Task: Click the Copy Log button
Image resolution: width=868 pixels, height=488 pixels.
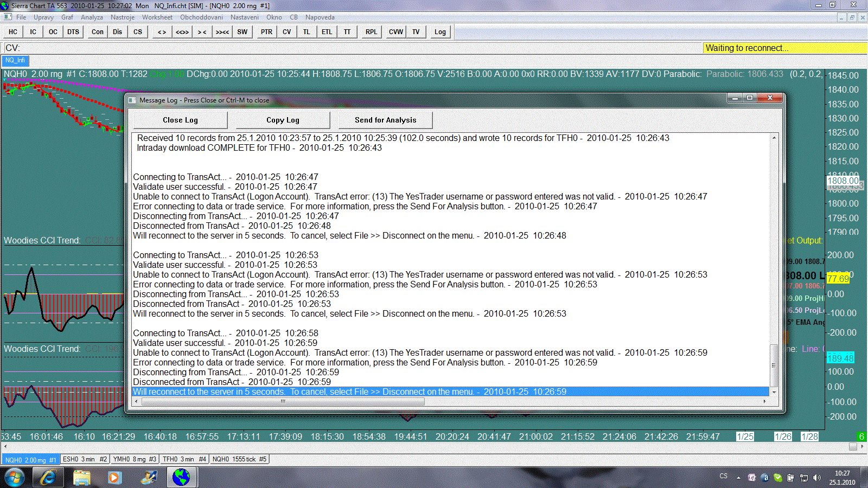Action: pyautogui.click(x=283, y=120)
